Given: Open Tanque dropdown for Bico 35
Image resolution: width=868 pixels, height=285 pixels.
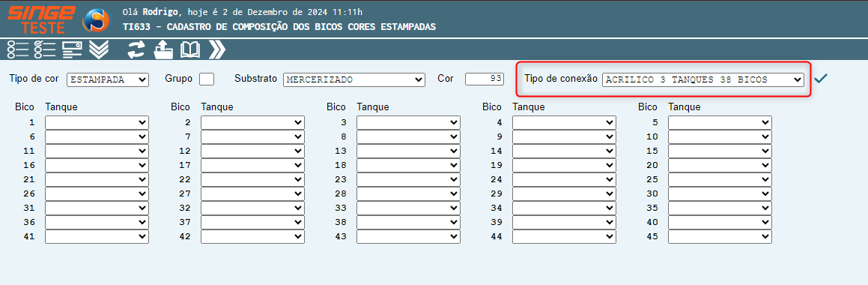Looking at the screenshot, I should pos(720,208).
